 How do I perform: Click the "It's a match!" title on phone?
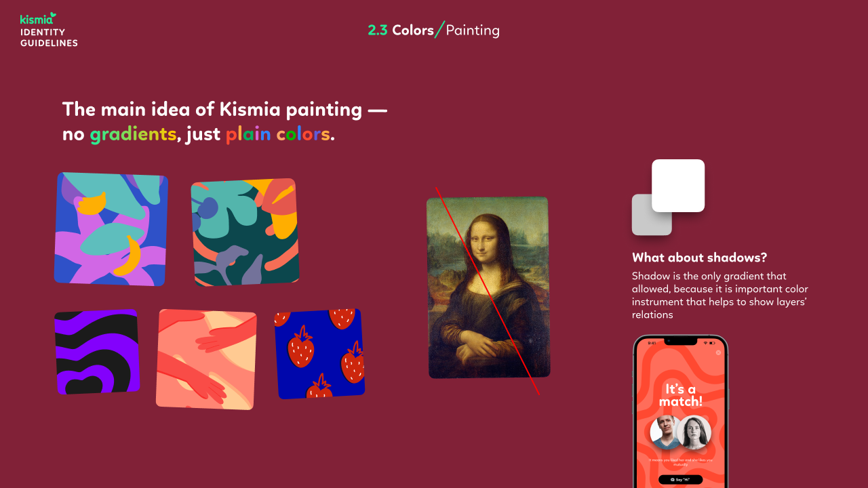(x=681, y=395)
